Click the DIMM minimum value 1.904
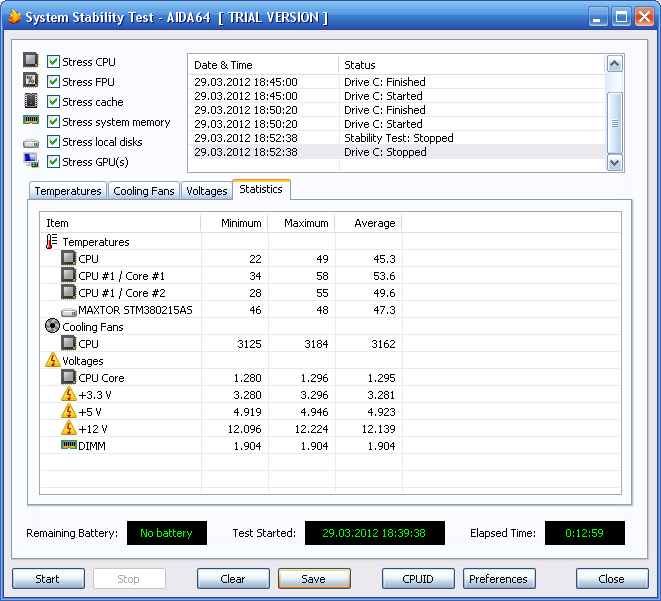The width and height of the screenshot is (661, 601). [247, 446]
